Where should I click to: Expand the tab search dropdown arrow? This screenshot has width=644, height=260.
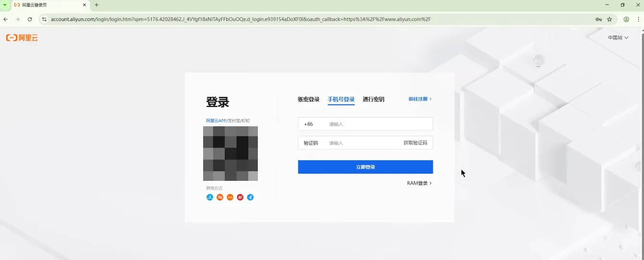click(5, 5)
